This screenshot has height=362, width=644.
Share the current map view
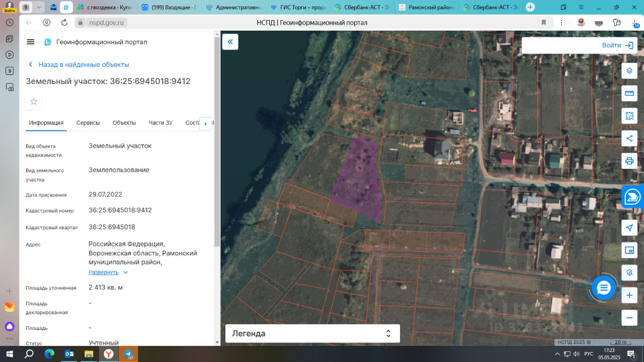pos(629,139)
